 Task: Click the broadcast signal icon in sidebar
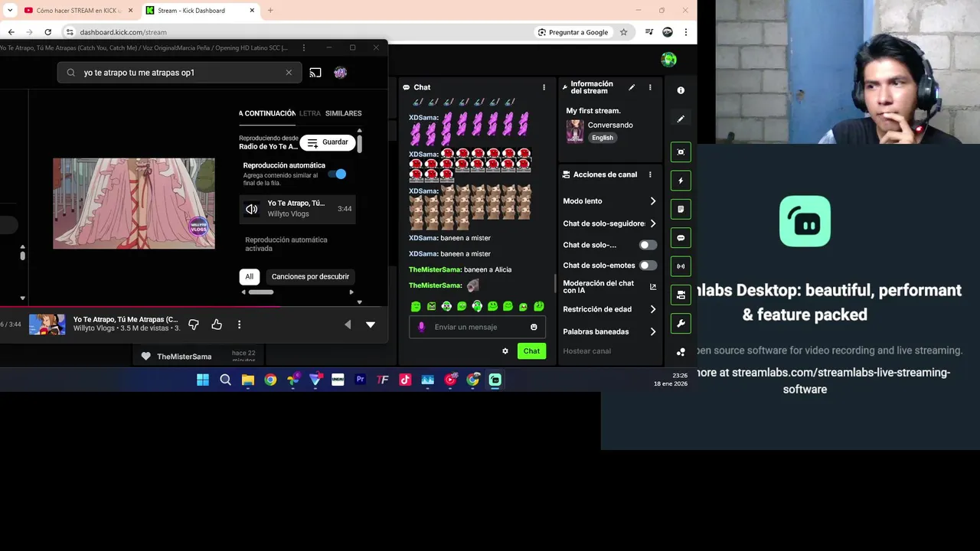(681, 266)
